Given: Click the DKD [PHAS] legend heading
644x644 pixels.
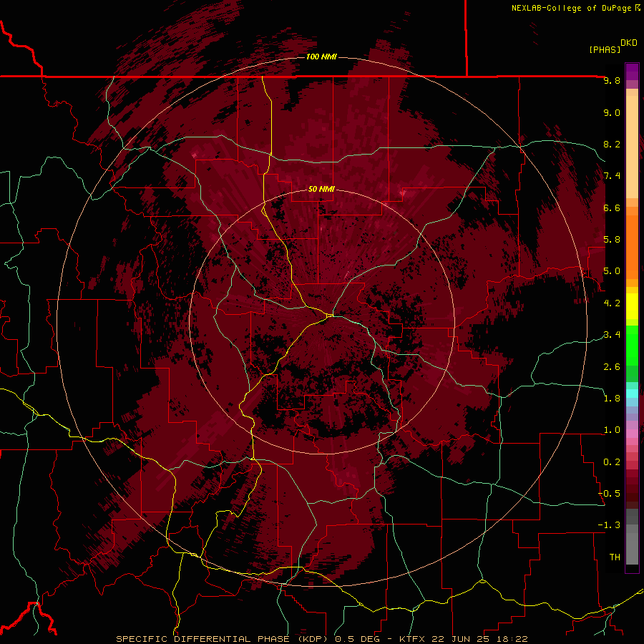Looking at the screenshot, I should 613,46.
